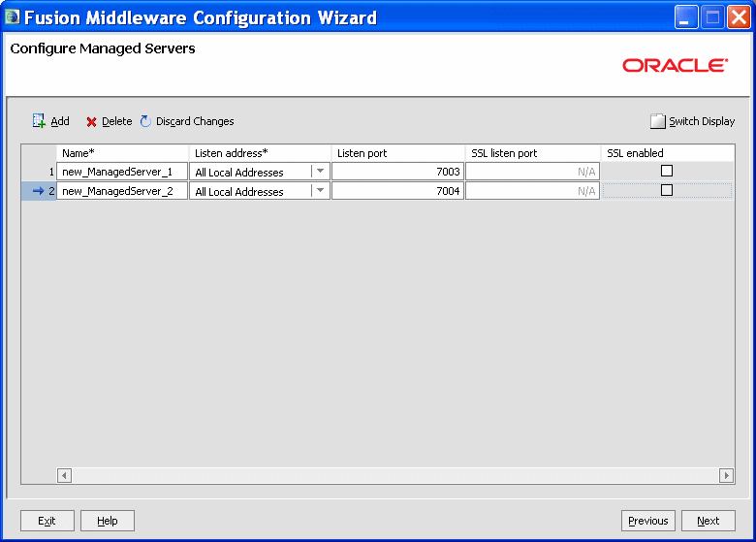The height and width of the screenshot is (542, 756).
Task: Click the horizontal scrollbar right arrow
Action: tap(727, 475)
